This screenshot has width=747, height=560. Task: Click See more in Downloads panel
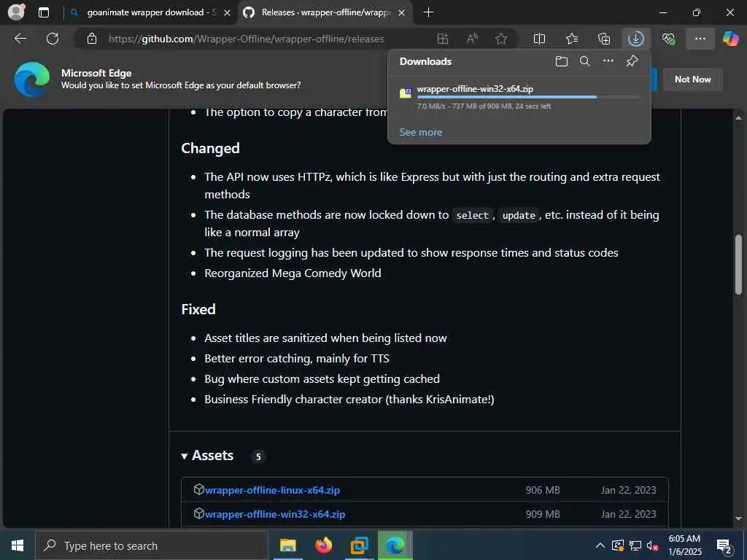click(421, 133)
